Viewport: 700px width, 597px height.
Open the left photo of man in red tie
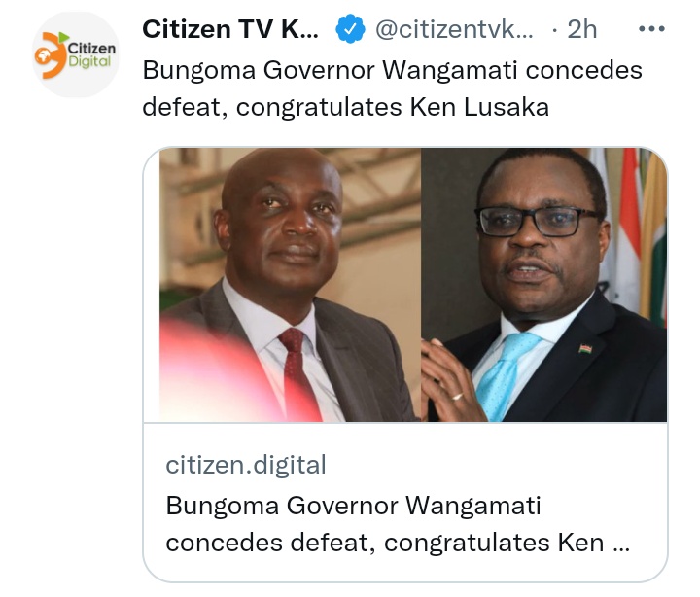290,285
